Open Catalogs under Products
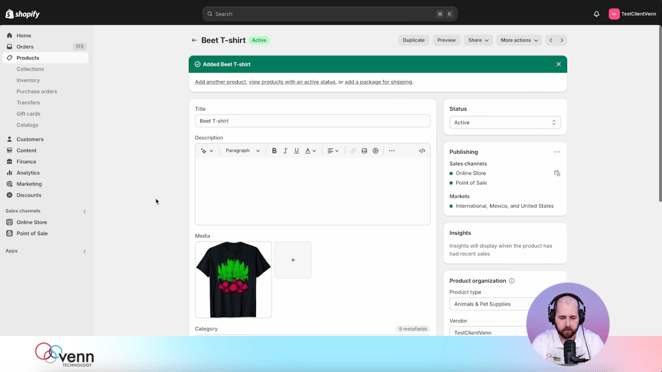 [27, 125]
